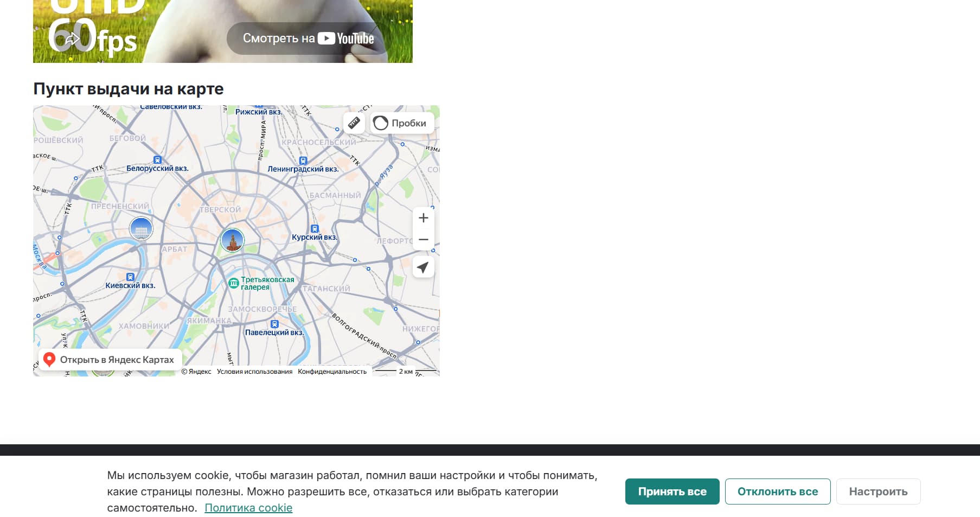This screenshot has height=517, width=980.
Task: Click the share arrow on video
Action: [72, 39]
